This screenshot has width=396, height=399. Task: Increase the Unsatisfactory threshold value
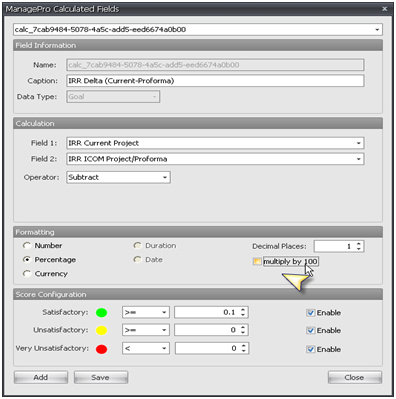click(243, 327)
